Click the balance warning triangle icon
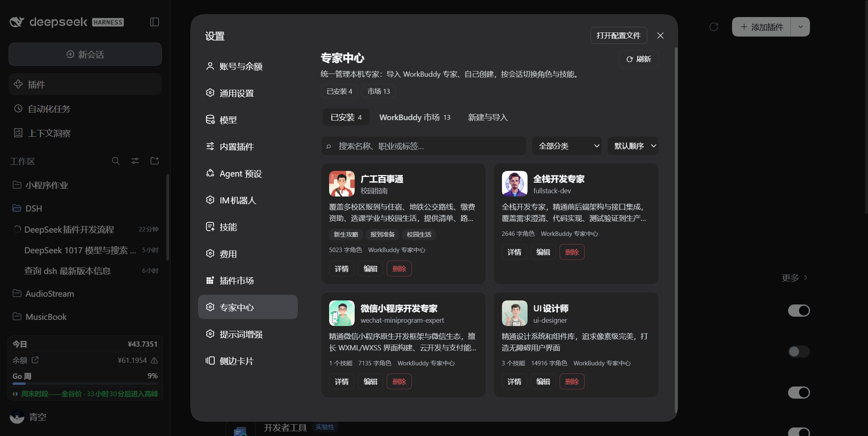Viewport: 868px width, 436px height. click(154, 360)
